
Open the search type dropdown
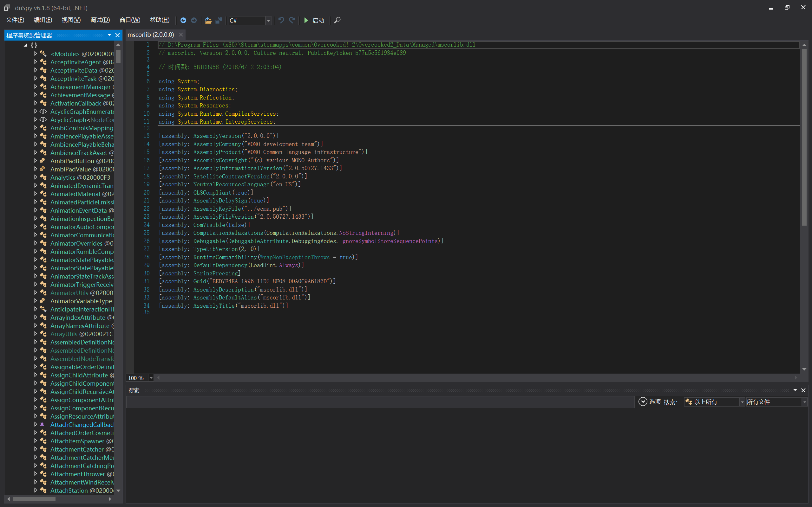coord(742,402)
